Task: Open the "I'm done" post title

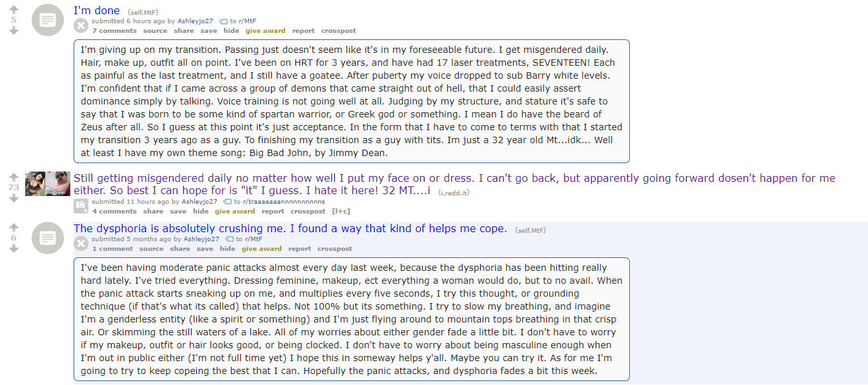Action: click(97, 10)
